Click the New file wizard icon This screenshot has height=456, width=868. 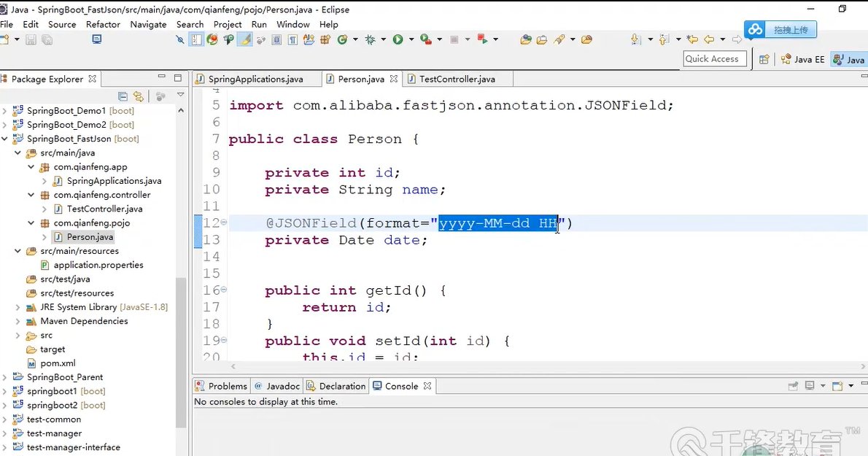[4, 39]
